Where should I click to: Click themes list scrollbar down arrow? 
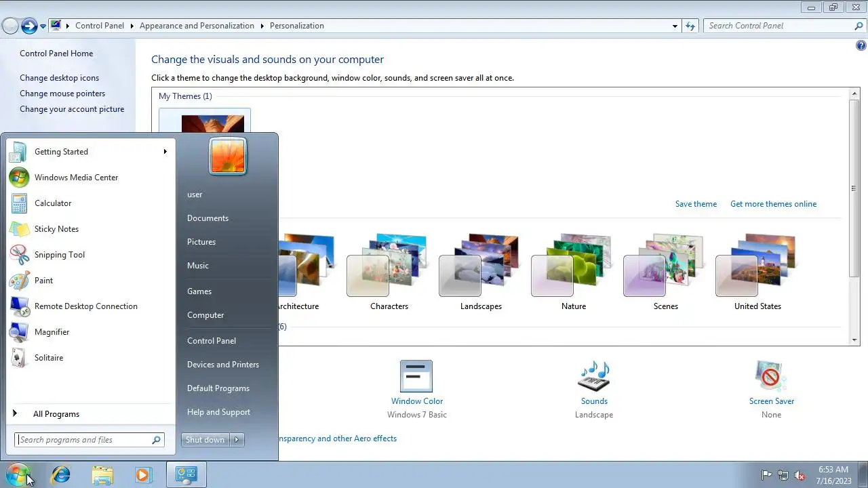point(854,340)
